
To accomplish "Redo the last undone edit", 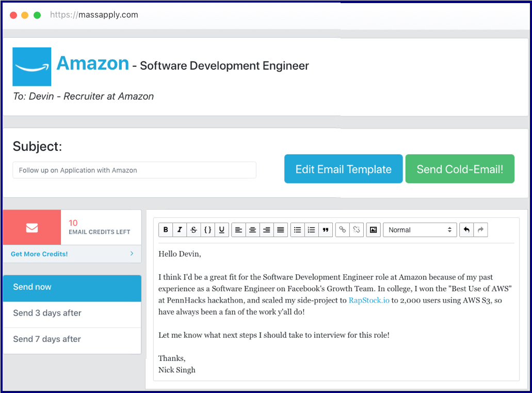I will pyautogui.click(x=481, y=230).
